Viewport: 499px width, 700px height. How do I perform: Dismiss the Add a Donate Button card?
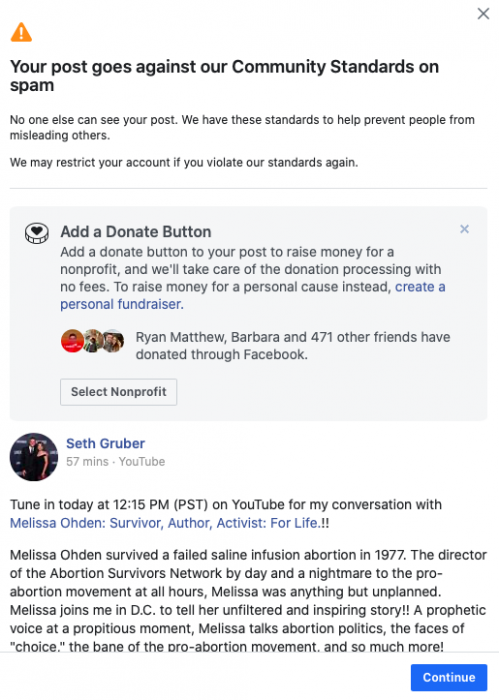pyautogui.click(x=464, y=229)
